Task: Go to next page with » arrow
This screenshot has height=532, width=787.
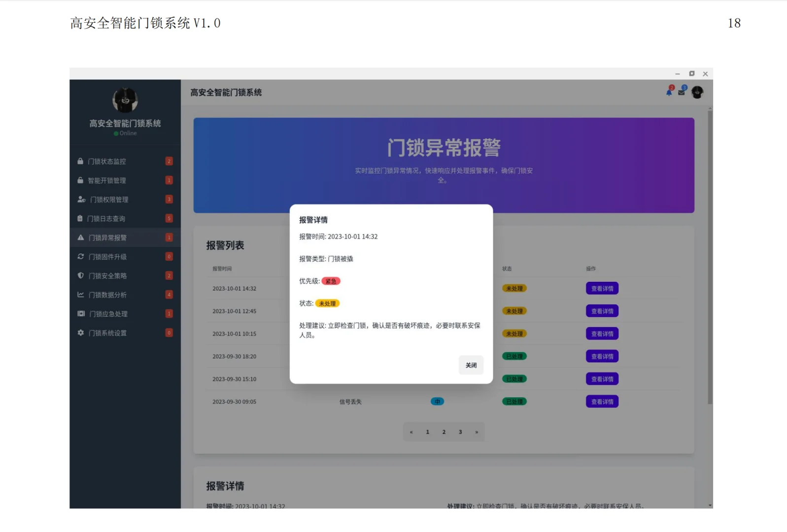Action: point(477,432)
